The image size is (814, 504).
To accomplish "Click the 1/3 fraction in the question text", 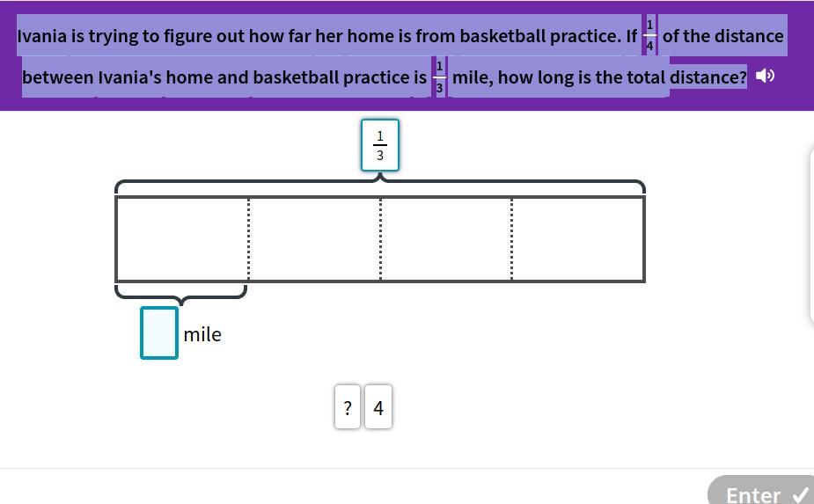I will tap(439, 77).
